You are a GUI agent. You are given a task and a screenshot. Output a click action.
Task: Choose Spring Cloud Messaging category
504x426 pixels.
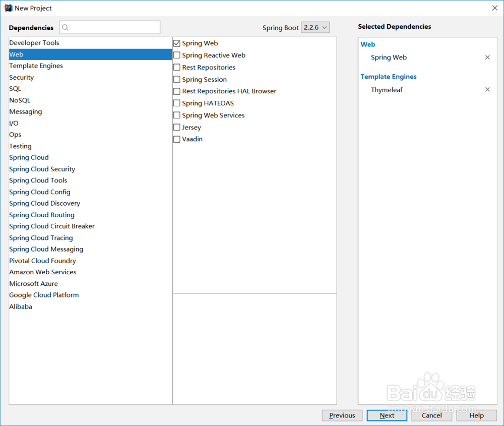(91, 249)
